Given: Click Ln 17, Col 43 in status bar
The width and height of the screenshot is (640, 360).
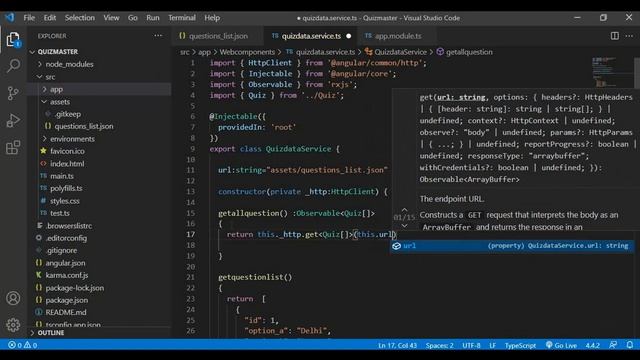Looking at the screenshot, I should (x=397, y=345).
